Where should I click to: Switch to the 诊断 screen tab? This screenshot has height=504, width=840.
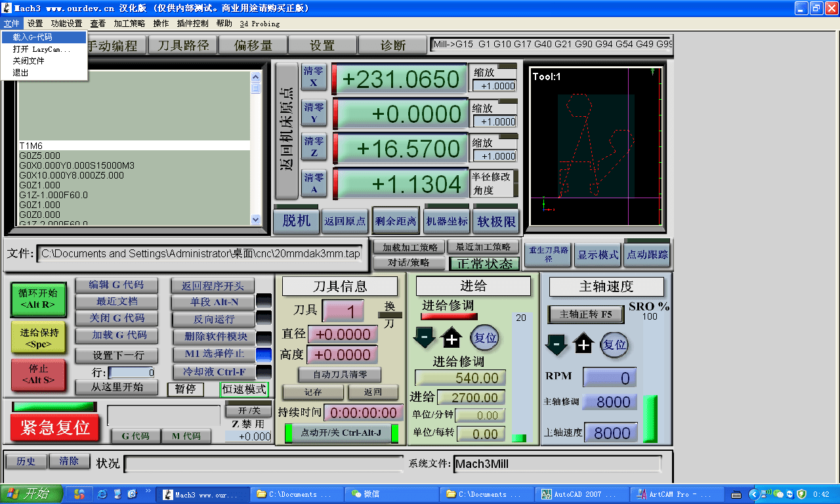pos(392,45)
